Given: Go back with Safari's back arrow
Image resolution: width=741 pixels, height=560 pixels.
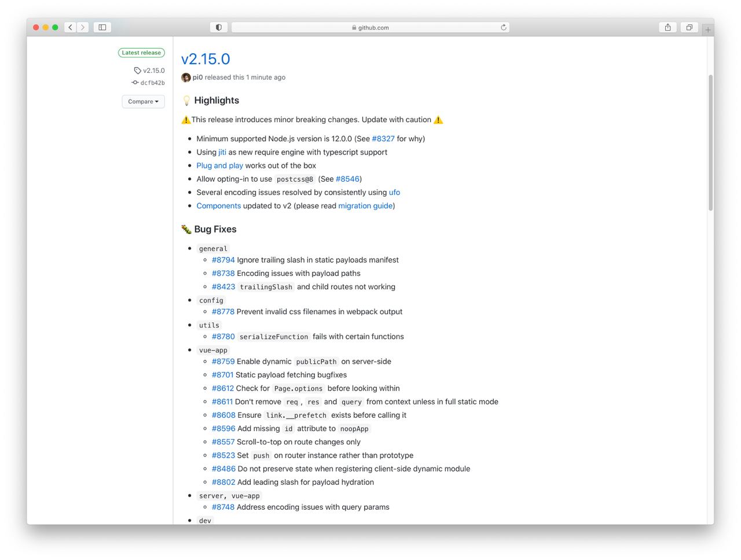Looking at the screenshot, I should point(71,27).
